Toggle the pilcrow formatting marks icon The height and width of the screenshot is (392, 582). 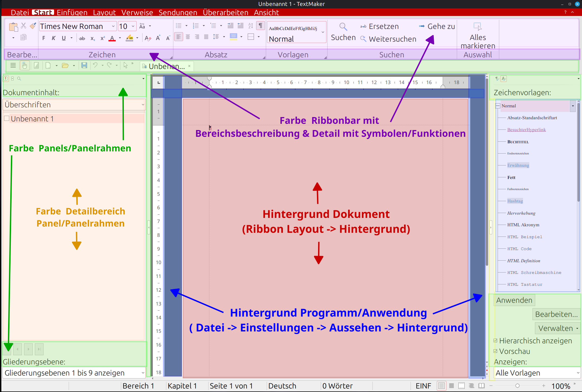[x=260, y=26]
